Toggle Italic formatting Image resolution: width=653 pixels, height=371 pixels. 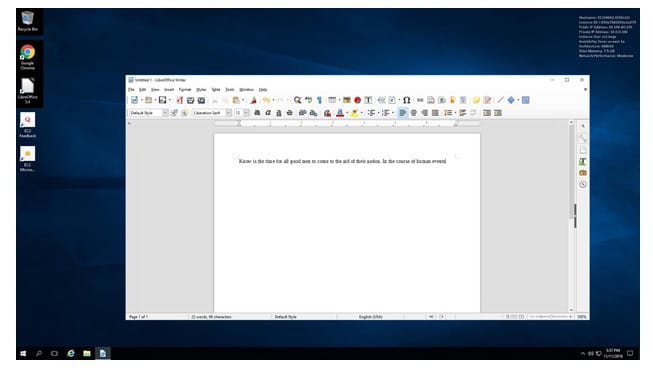coord(268,113)
